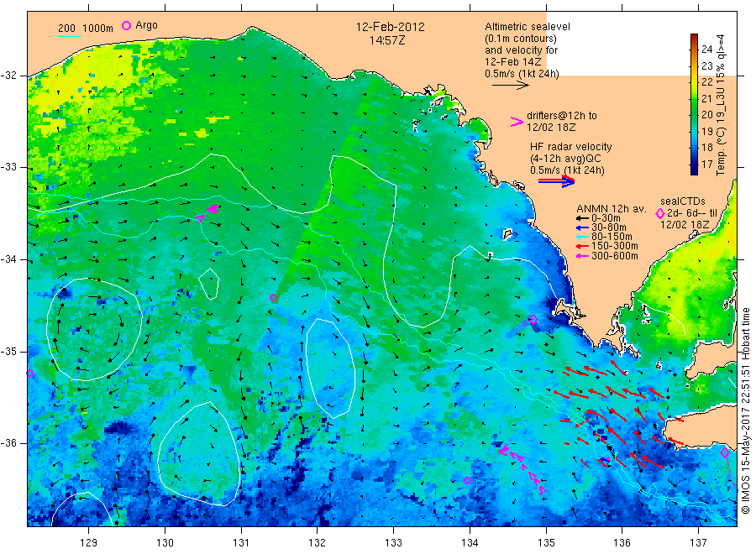Screen dimensions: 756x554
Task: Click the magenta arrow beside 300-600m
Action: (x=582, y=256)
